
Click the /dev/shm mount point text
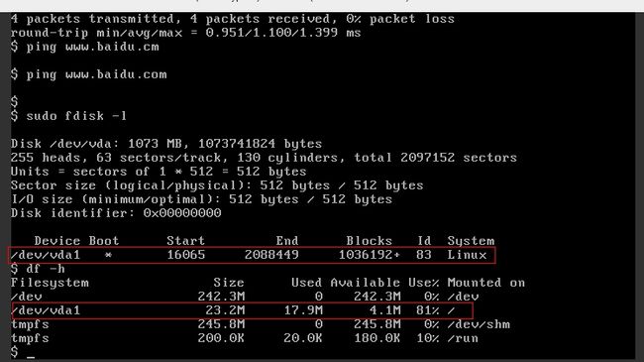point(479,324)
